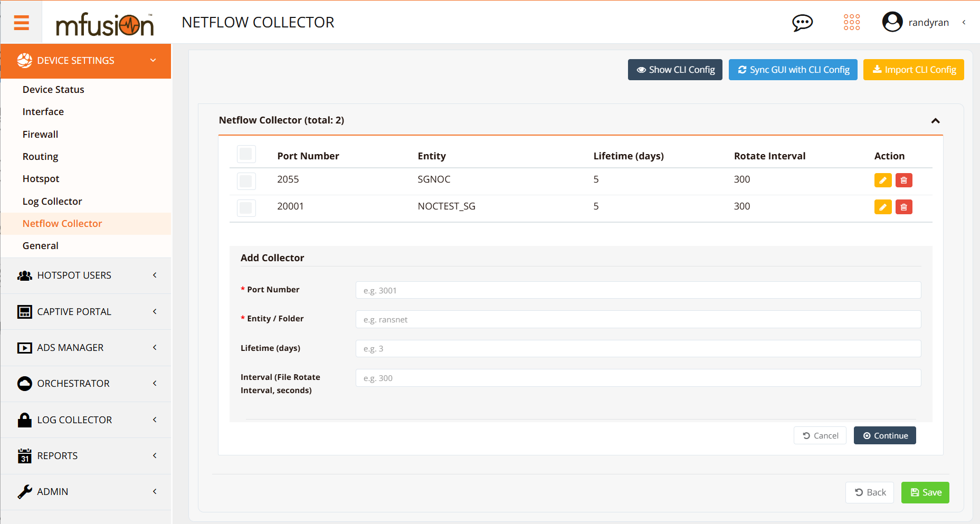980x524 pixels.
Task: Delete the SGNOC collector entry
Action: (903, 180)
